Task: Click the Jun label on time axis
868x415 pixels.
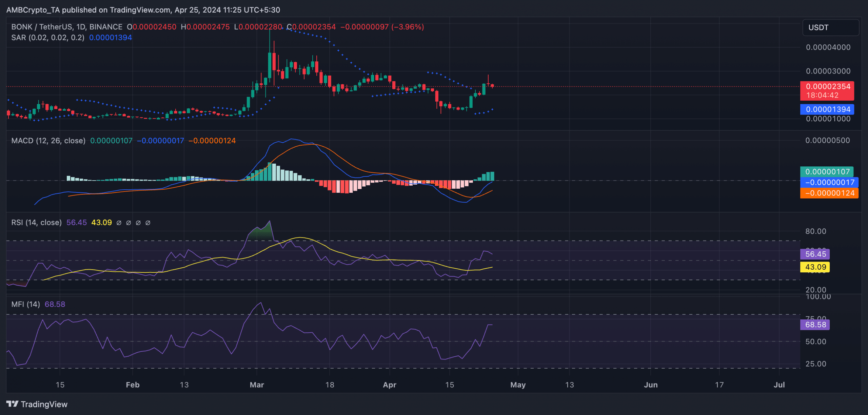Action: 651,385
